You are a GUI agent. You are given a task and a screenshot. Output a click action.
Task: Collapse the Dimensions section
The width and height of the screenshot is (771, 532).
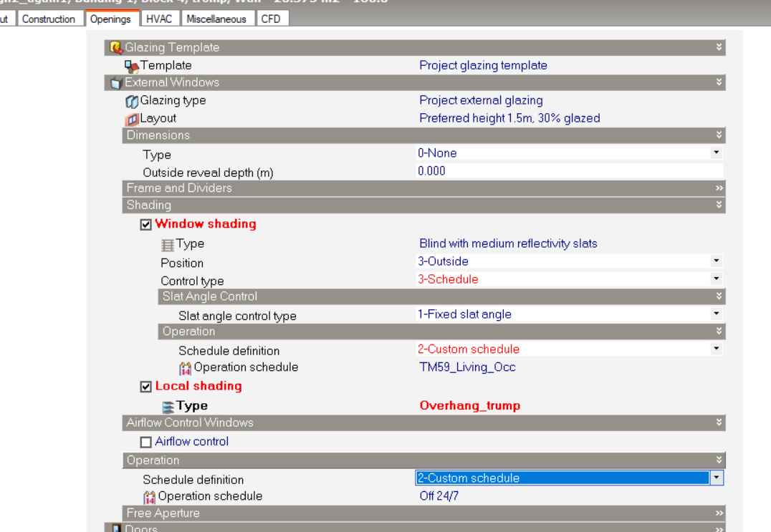[719, 135]
